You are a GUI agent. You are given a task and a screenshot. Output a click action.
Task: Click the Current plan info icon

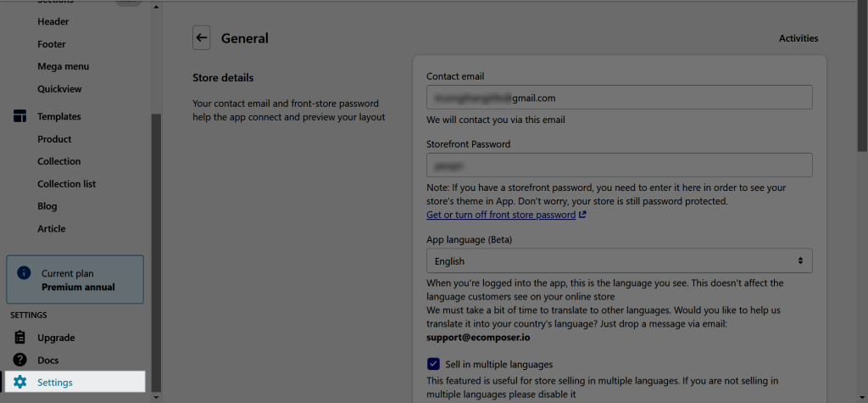pyautogui.click(x=24, y=272)
